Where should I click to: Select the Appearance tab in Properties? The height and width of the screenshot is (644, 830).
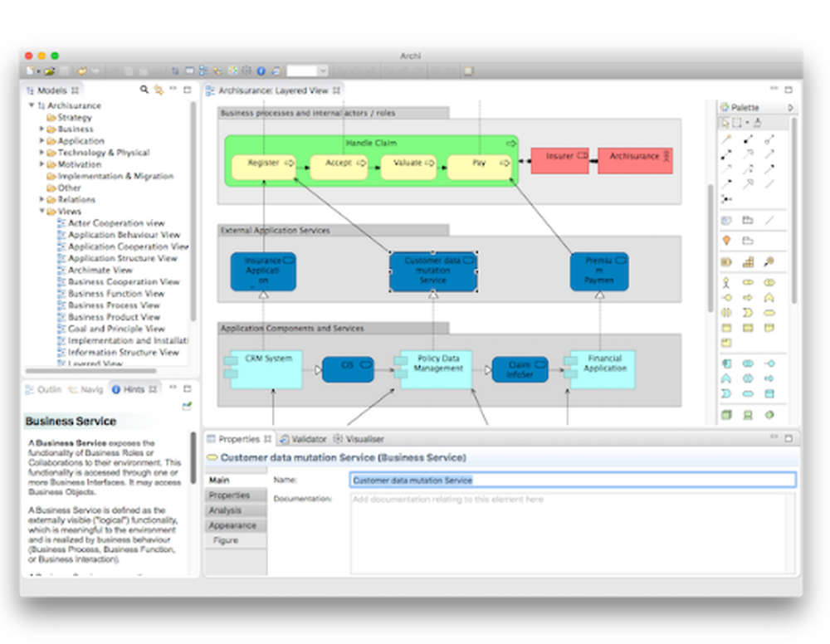point(236,525)
